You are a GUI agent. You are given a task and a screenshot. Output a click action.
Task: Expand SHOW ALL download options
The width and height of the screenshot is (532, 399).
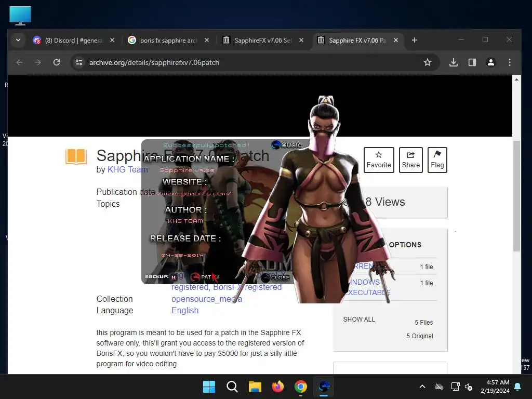pyautogui.click(x=359, y=320)
